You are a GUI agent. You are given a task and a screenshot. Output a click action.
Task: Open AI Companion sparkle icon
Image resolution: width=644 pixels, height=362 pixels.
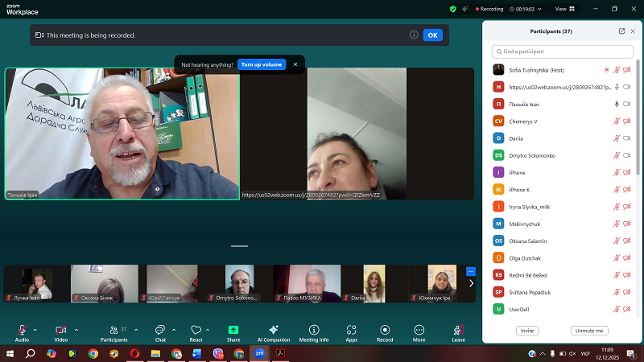(x=274, y=330)
